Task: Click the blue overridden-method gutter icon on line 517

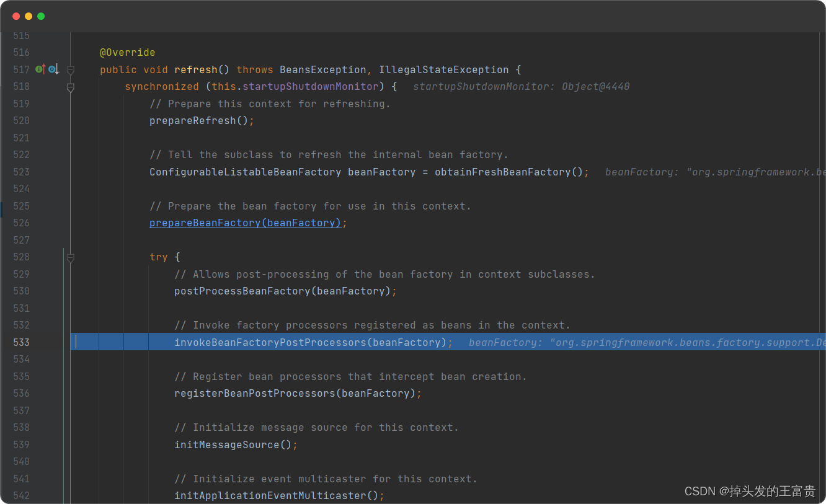Action: 53,69
